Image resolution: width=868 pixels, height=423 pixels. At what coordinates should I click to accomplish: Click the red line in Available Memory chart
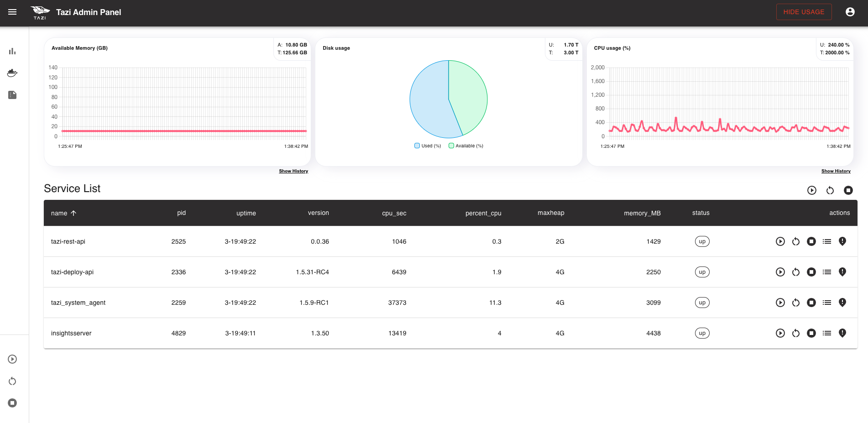(x=184, y=131)
